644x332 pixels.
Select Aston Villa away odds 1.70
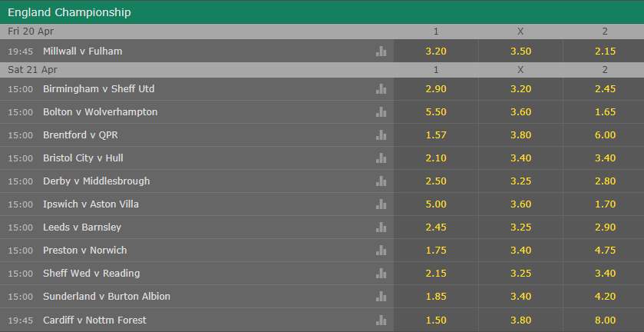[605, 204]
